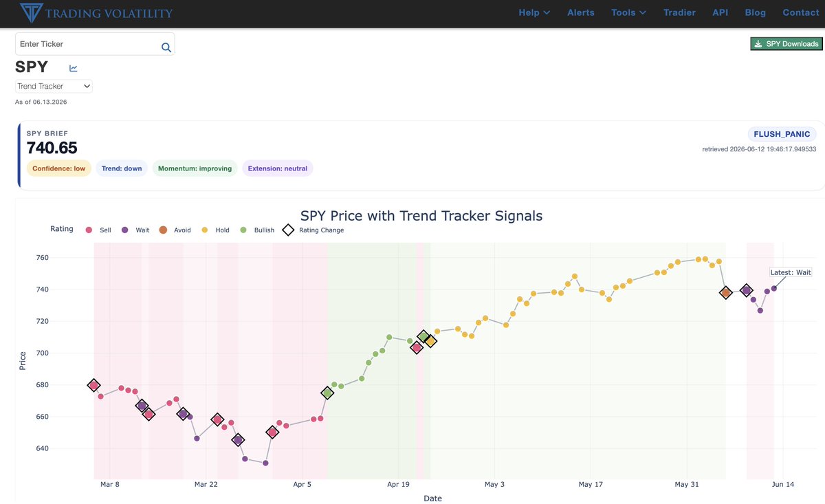Click the SPY Downloads button

click(x=786, y=44)
